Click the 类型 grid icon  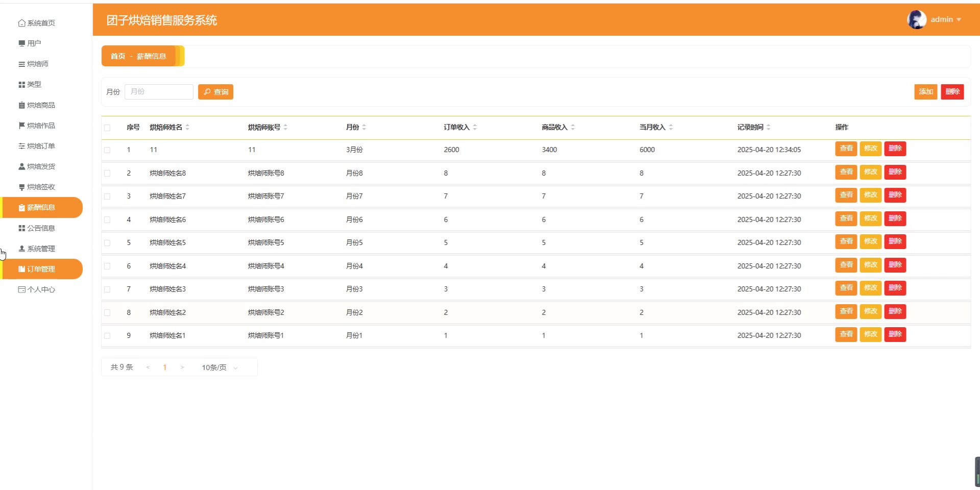tap(21, 85)
